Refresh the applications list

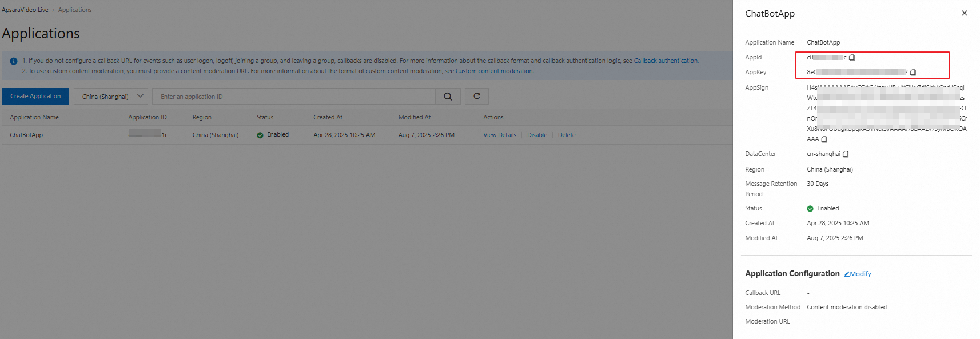477,97
